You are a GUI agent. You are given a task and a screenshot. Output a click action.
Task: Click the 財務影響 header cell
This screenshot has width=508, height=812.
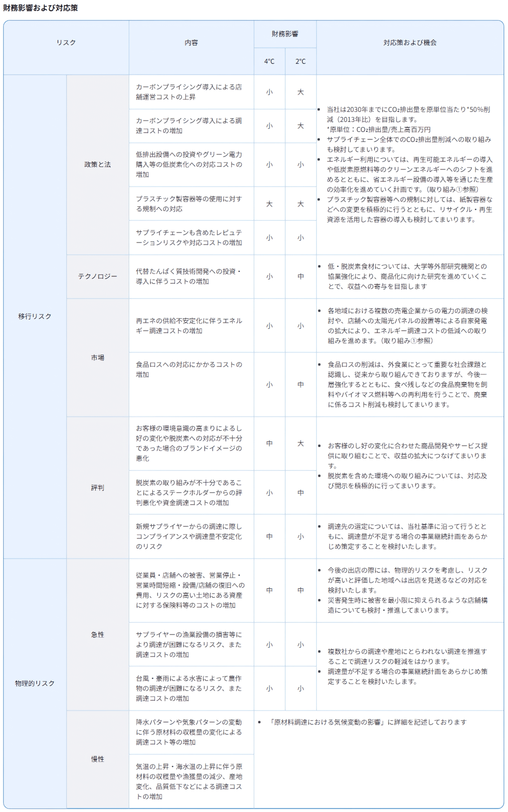point(285,34)
